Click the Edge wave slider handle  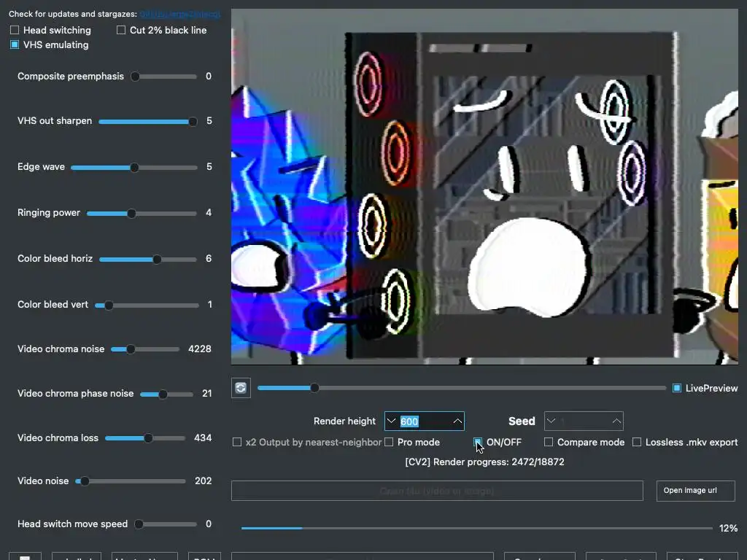click(134, 167)
